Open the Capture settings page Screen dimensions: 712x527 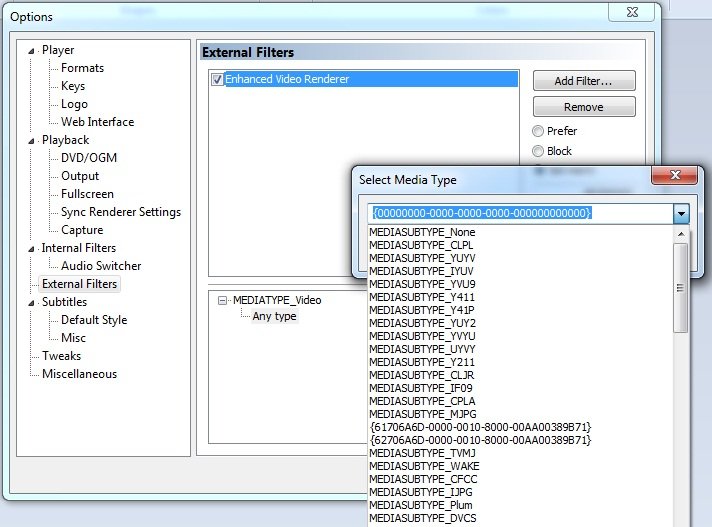point(82,230)
